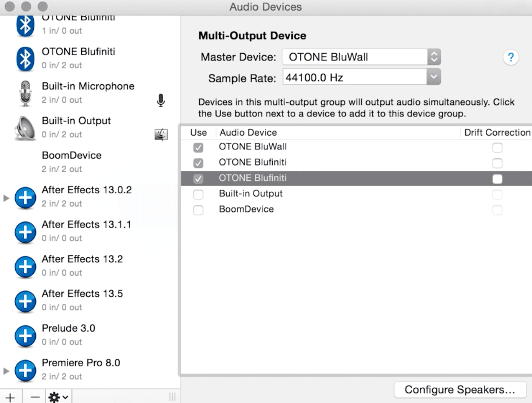Select After Effects 13.1.1 device entry
This screenshot has height=403, width=532.
[89, 231]
